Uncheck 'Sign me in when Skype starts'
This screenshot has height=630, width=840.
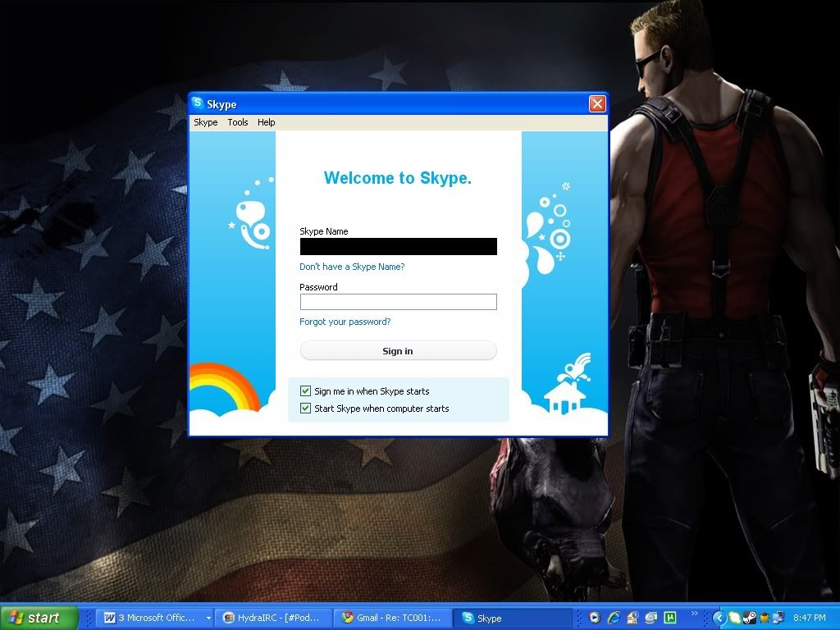306,391
